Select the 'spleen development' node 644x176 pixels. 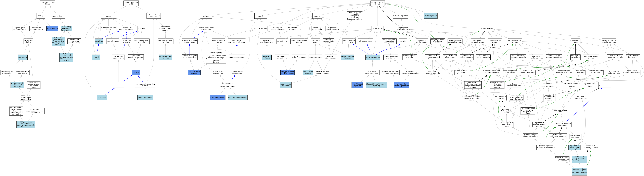click(x=218, y=97)
